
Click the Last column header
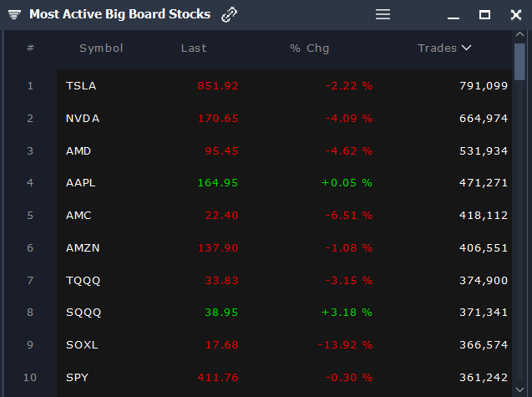[194, 48]
